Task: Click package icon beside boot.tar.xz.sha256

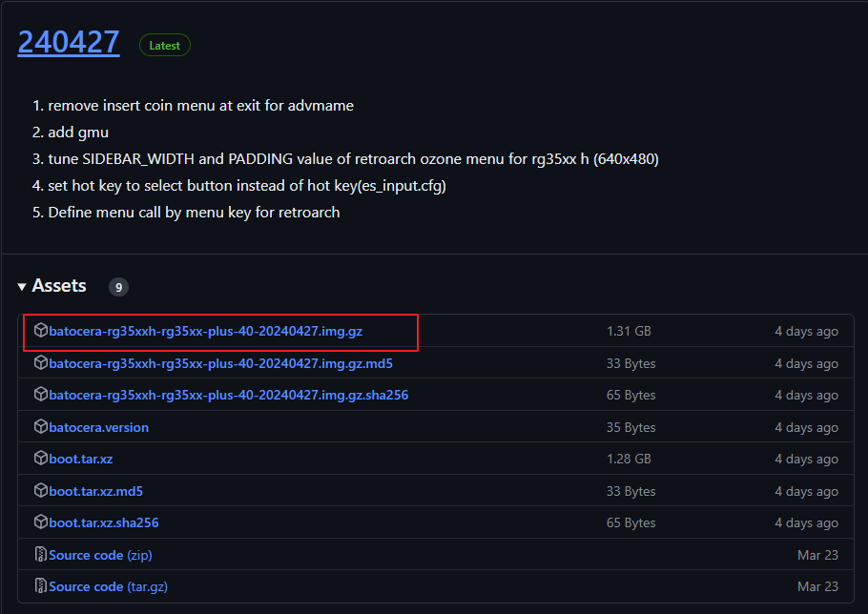Action: 40,522
